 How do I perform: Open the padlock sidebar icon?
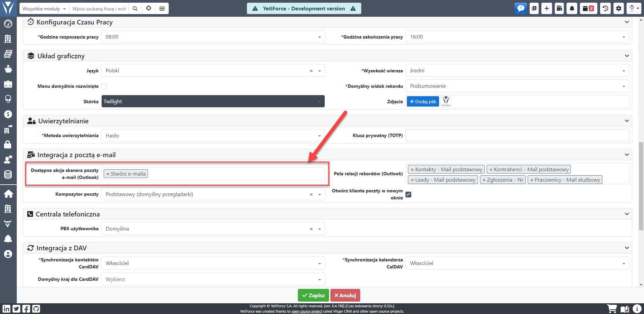[x=8, y=144]
